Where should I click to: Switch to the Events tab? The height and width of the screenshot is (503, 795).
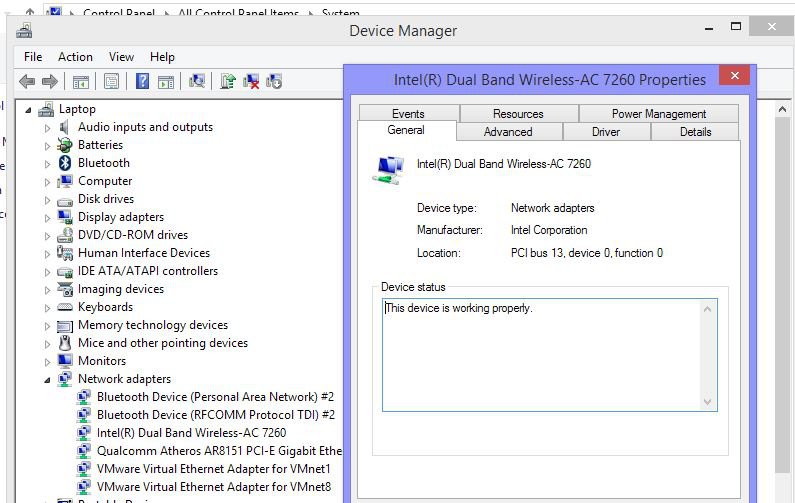[x=408, y=114]
